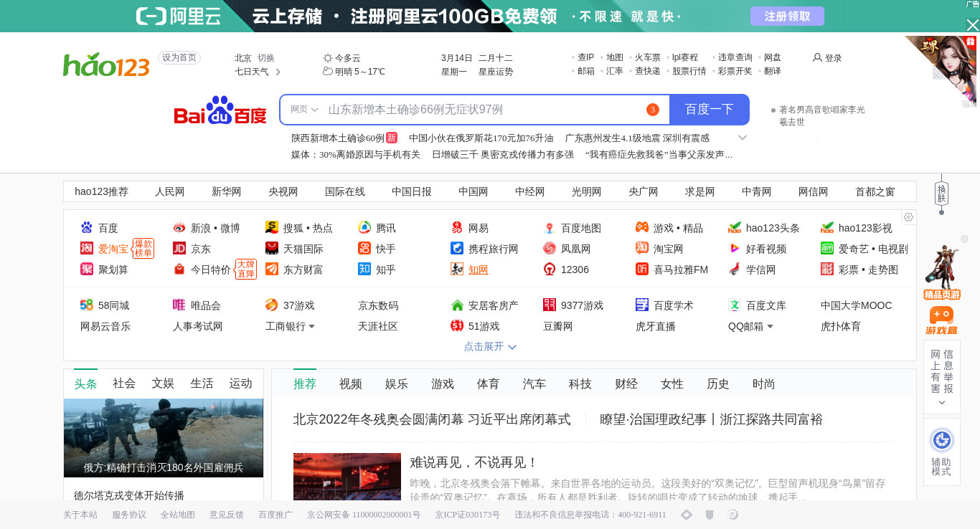Click the Tencent penguin icon

coord(364,228)
